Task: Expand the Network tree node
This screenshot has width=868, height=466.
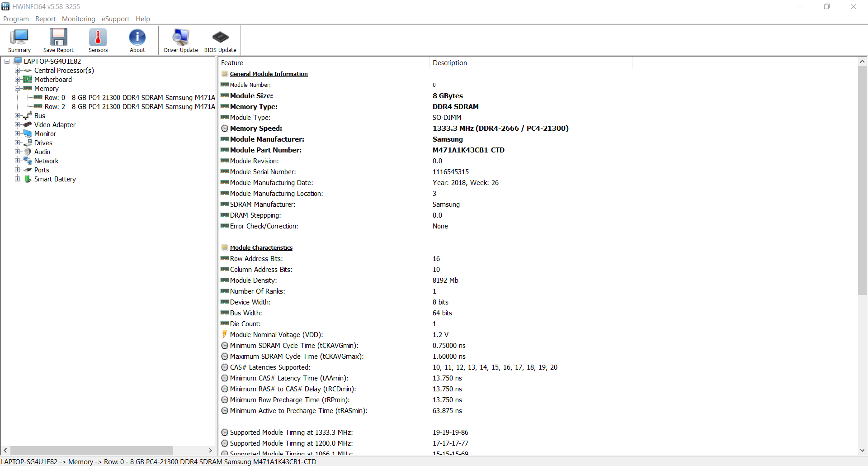Action: (x=17, y=161)
